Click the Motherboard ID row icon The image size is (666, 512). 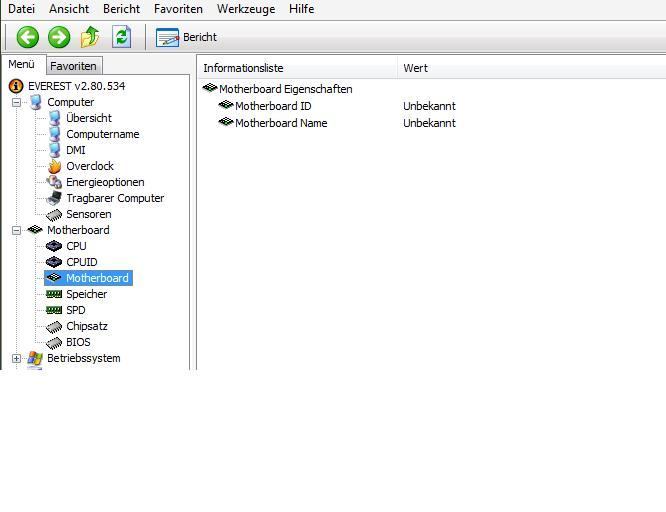coord(226,105)
